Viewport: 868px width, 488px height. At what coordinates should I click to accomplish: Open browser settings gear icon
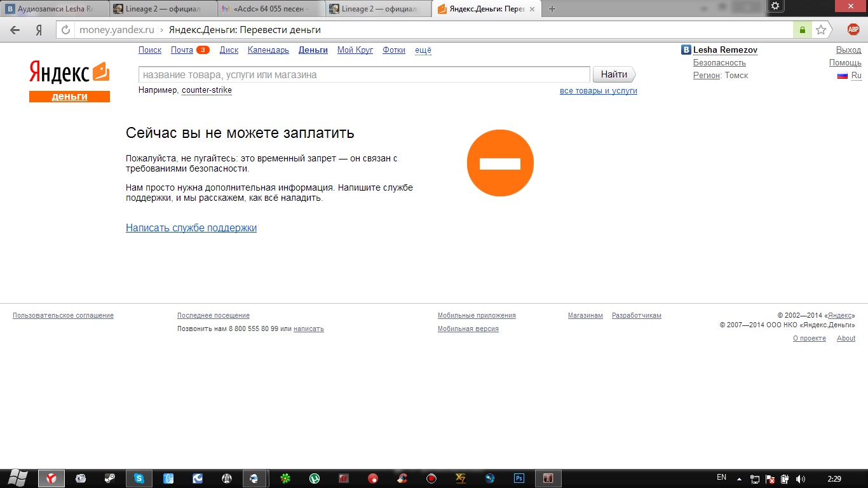point(775,6)
